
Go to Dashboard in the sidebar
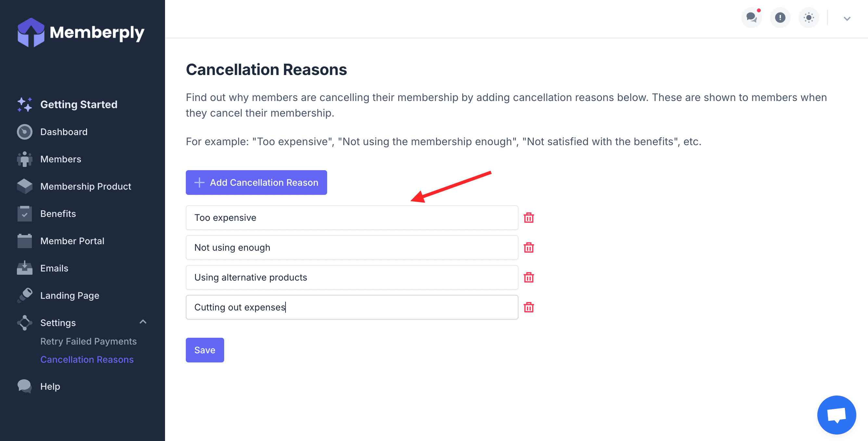pyautogui.click(x=64, y=132)
